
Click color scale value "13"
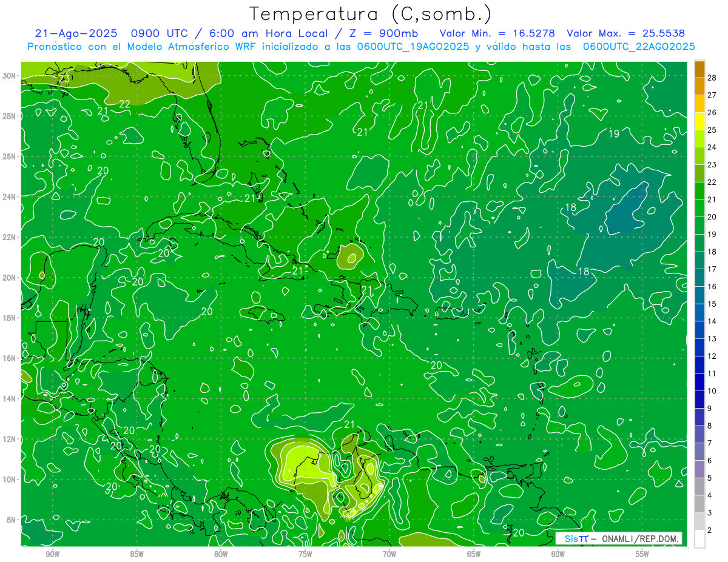point(712,339)
